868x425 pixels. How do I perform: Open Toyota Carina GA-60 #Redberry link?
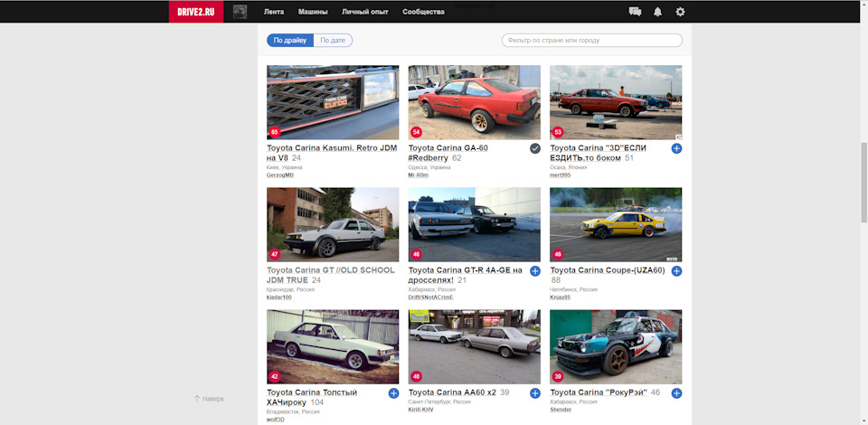[448, 153]
